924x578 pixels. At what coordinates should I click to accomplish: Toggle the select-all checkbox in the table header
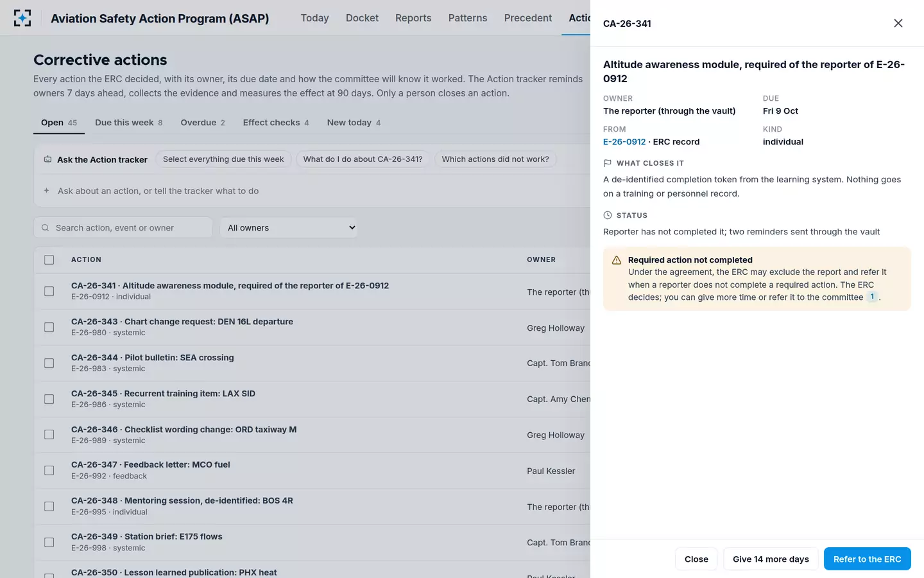49,260
